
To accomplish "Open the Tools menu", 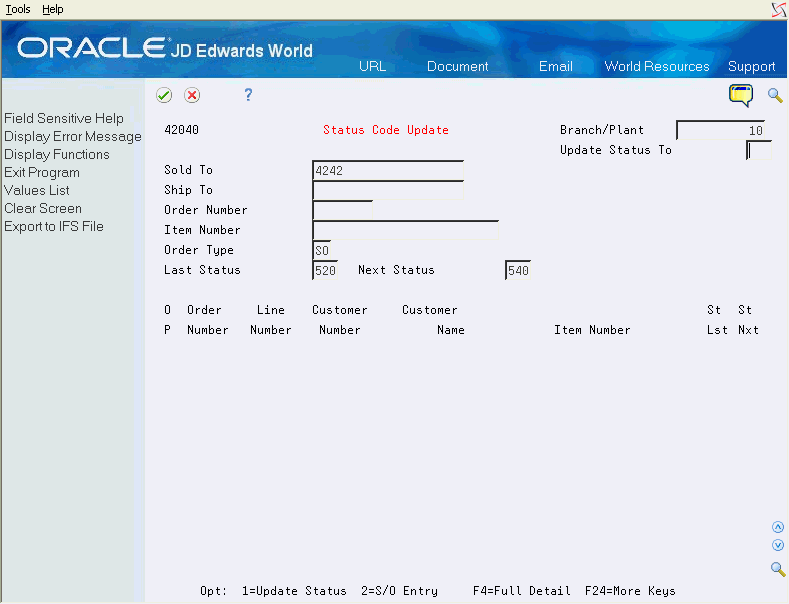I will tap(18, 9).
